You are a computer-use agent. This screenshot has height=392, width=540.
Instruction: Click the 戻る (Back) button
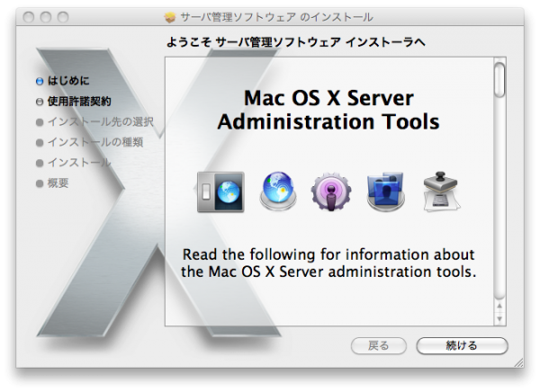coord(379,345)
